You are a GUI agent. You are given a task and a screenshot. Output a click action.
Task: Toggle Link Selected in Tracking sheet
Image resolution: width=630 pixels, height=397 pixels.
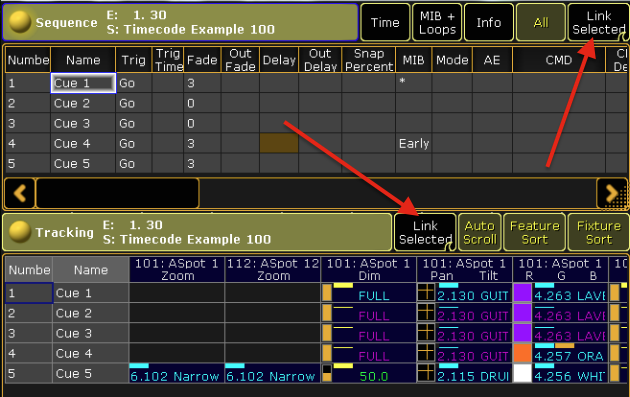(425, 233)
